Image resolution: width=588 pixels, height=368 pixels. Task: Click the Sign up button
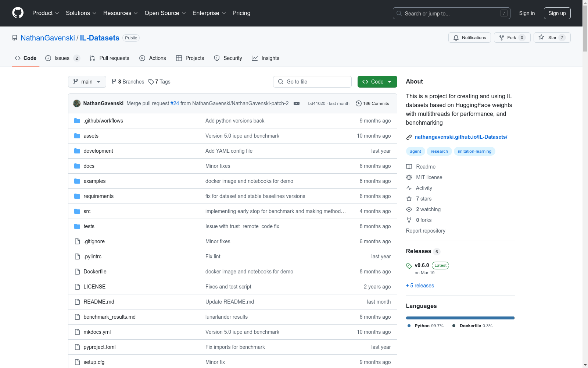pos(557,13)
